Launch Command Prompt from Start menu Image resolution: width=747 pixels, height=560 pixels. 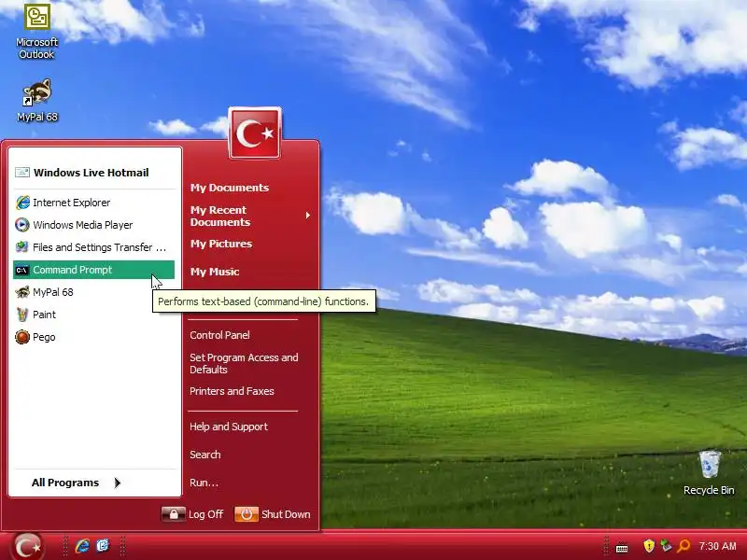click(93, 270)
